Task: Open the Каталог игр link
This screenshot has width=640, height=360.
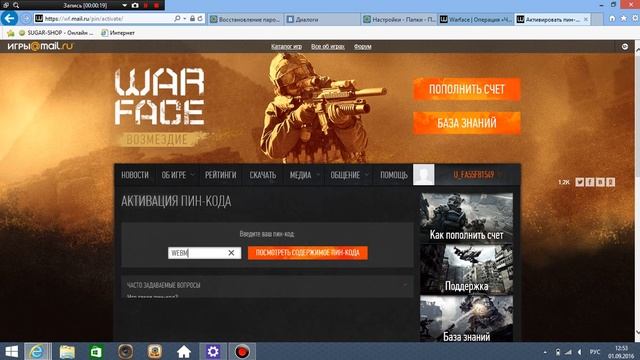Action: point(286,47)
